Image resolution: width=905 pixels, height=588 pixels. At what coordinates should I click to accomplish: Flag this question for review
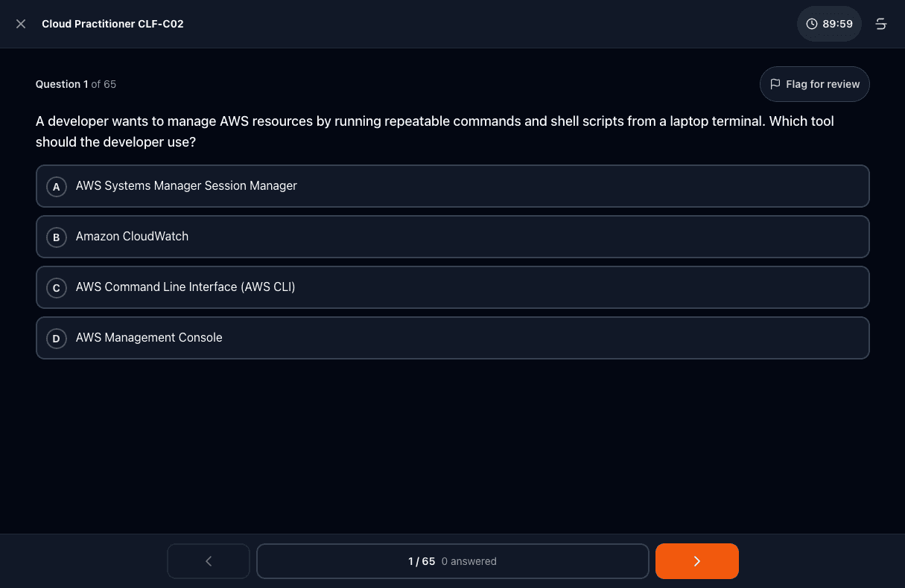815,84
